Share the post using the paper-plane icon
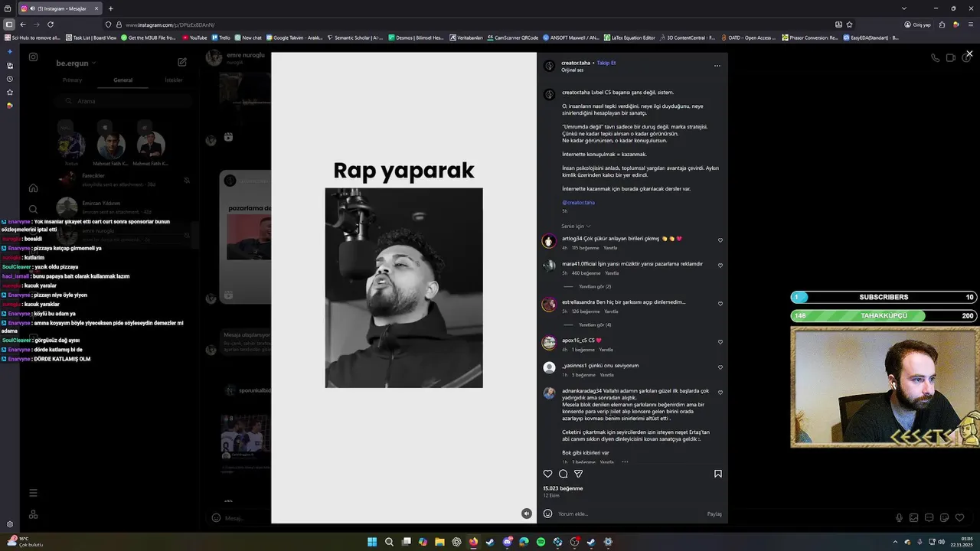 tap(578, 474)
